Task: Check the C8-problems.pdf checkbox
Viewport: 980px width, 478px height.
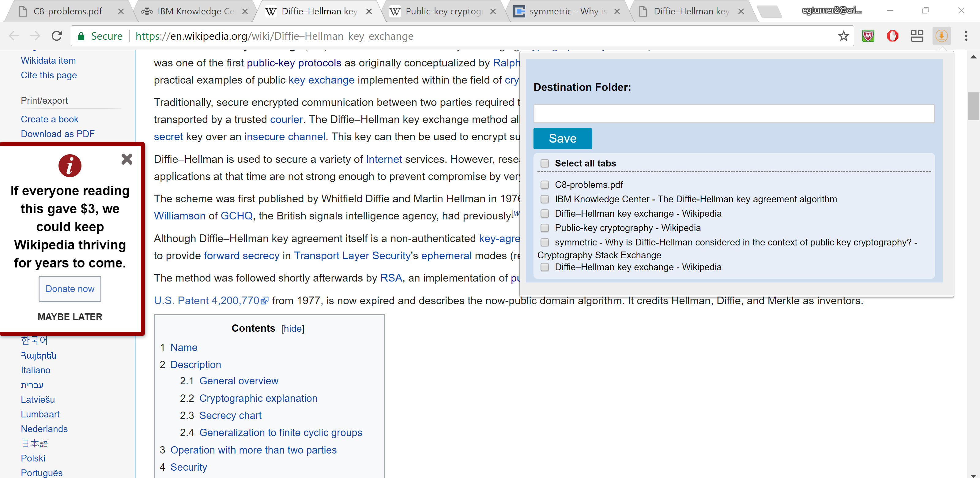Action: coord(545,185)
